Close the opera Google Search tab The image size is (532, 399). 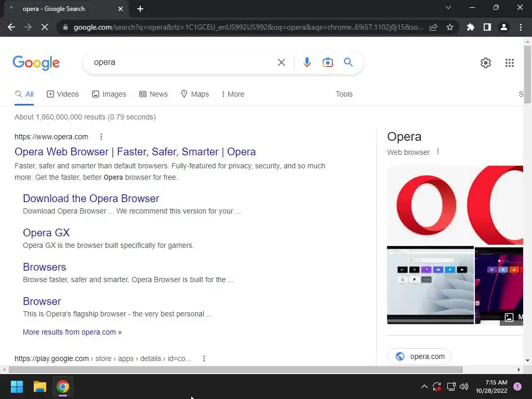click(121, 9)
